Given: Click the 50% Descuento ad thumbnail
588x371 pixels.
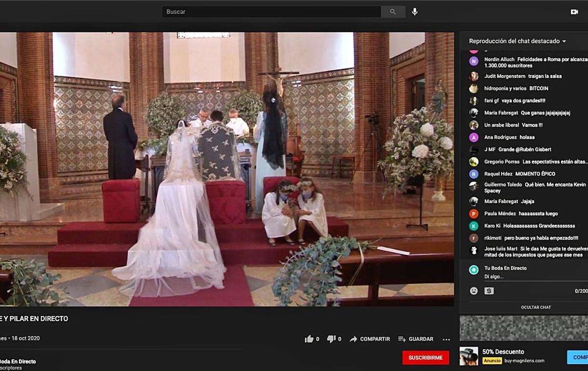Looking at the screenshot, I should point(468,356).
